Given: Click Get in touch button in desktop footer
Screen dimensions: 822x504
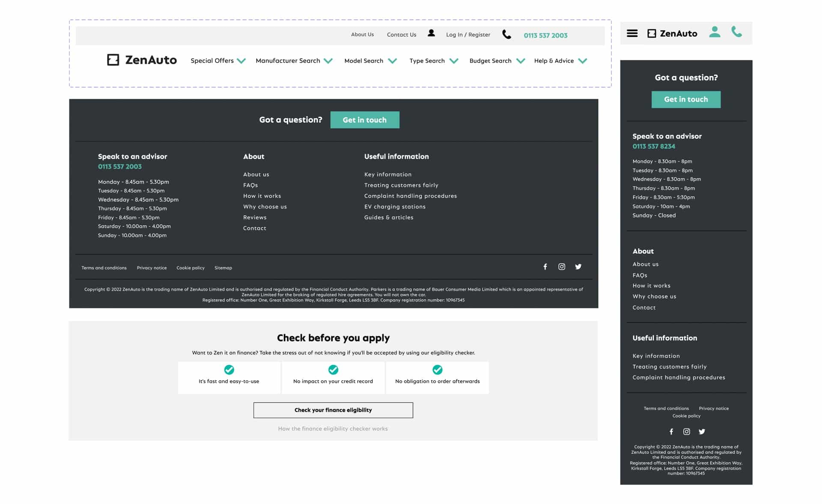Looking at the screenshot, I should coord(365,120).
